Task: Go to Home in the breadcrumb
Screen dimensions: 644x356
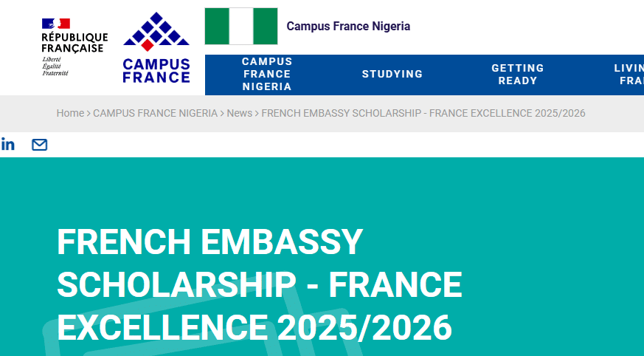Action: [70, 113]
